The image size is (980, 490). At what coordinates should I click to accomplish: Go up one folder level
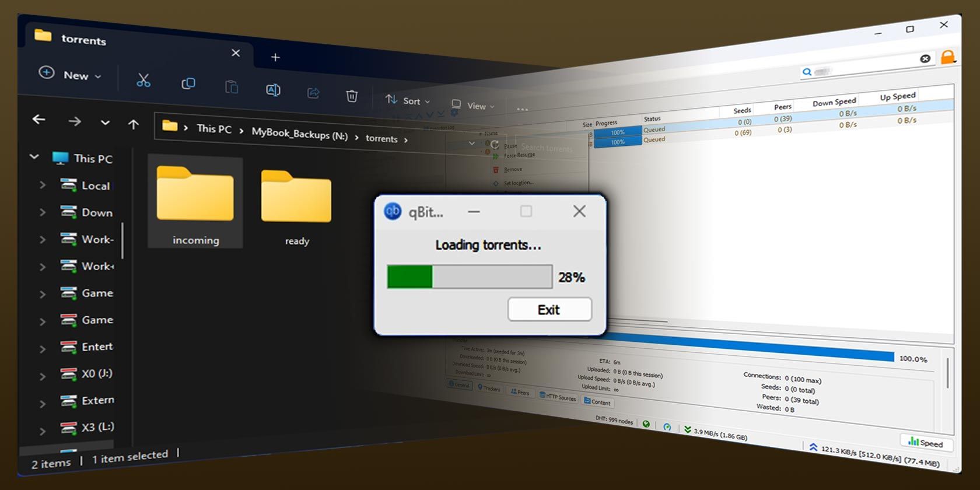click(134, 124)
